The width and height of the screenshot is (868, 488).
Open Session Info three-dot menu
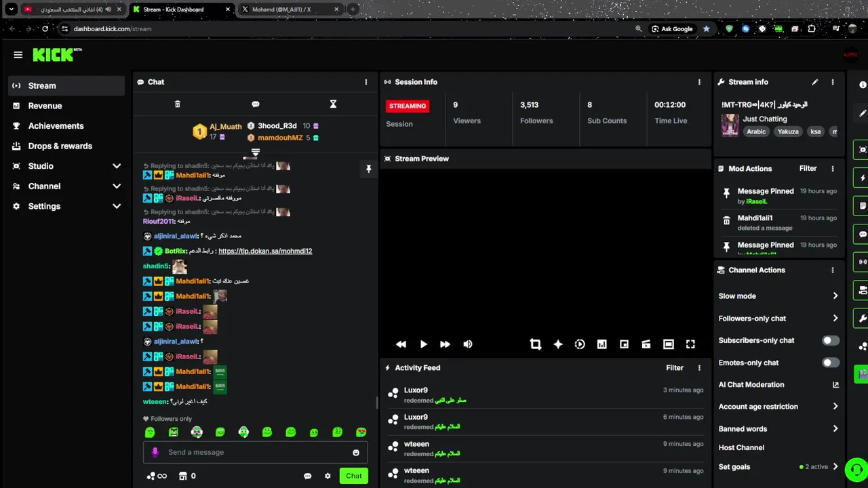699,82
